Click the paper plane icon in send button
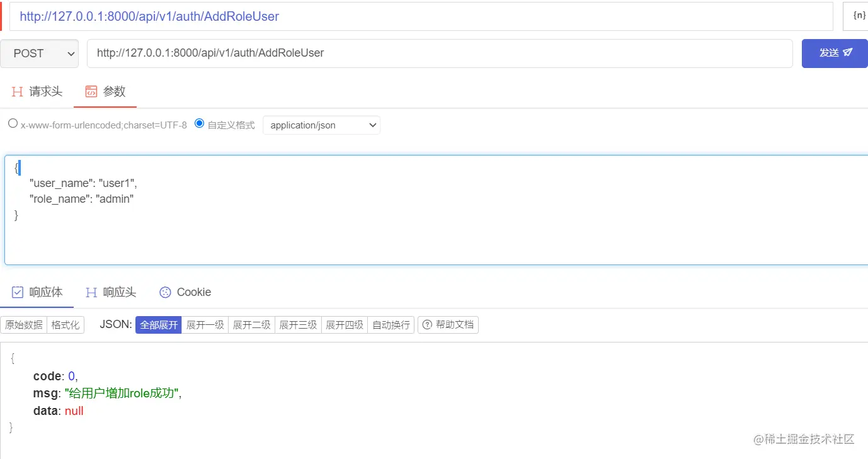 848,53
